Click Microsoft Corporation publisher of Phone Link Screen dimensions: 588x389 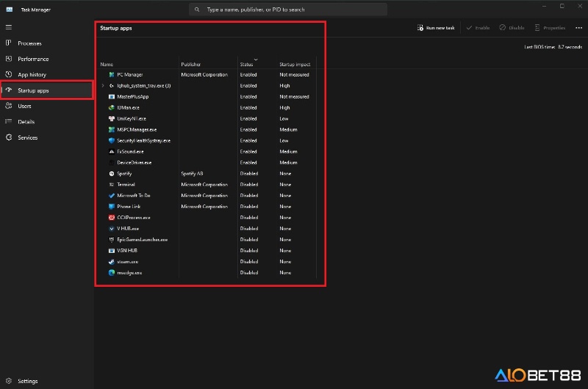pyautogui.click(x=204, y=207)
